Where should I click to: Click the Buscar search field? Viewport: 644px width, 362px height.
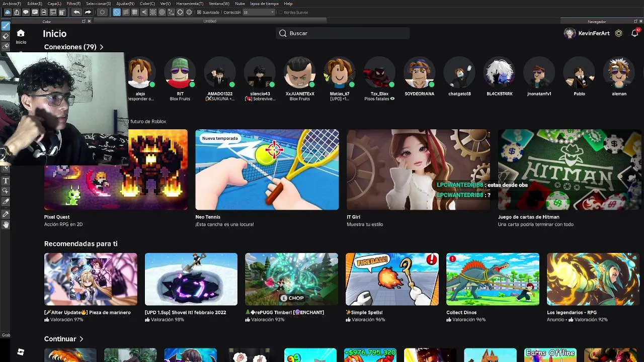343,33
